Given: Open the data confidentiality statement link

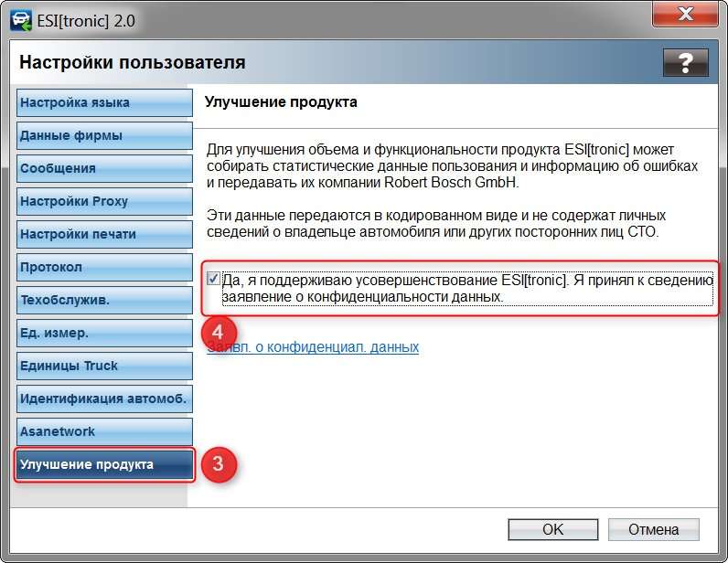Looking at the screenshot, I should pos(313,347).
